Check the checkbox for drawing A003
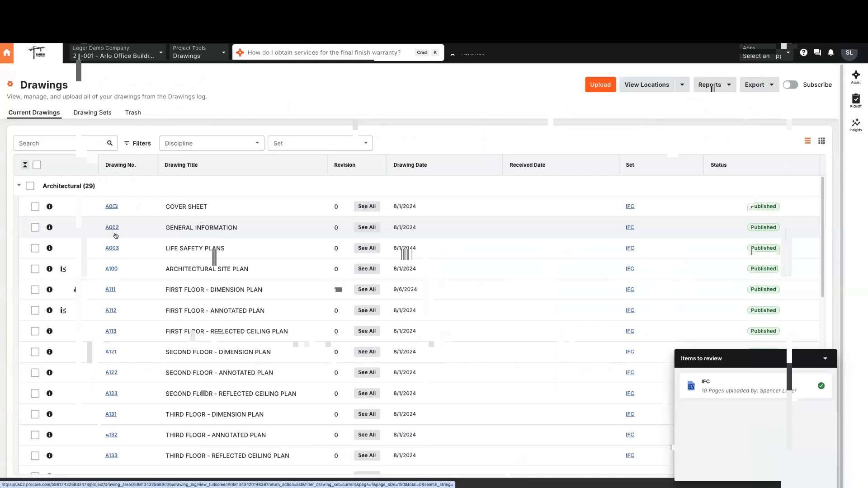 [35, 248]
